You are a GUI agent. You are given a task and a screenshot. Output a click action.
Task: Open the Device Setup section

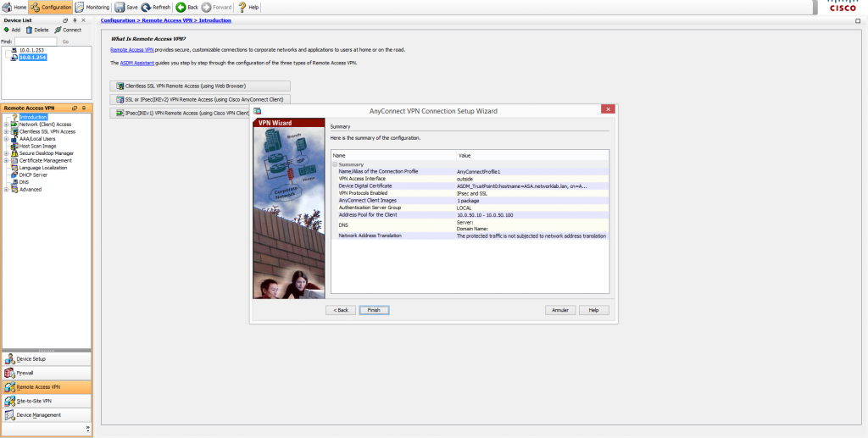[x=47, y=359]
